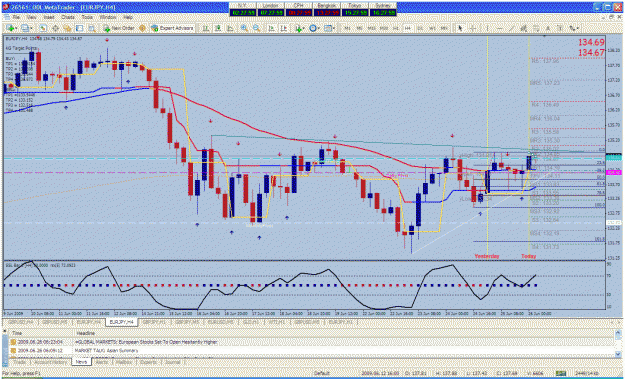Switch to the GBPJPY,H1 chart tab
This screenshot has height=379, width=625.
pyautogui.click(x=155, y=321)
